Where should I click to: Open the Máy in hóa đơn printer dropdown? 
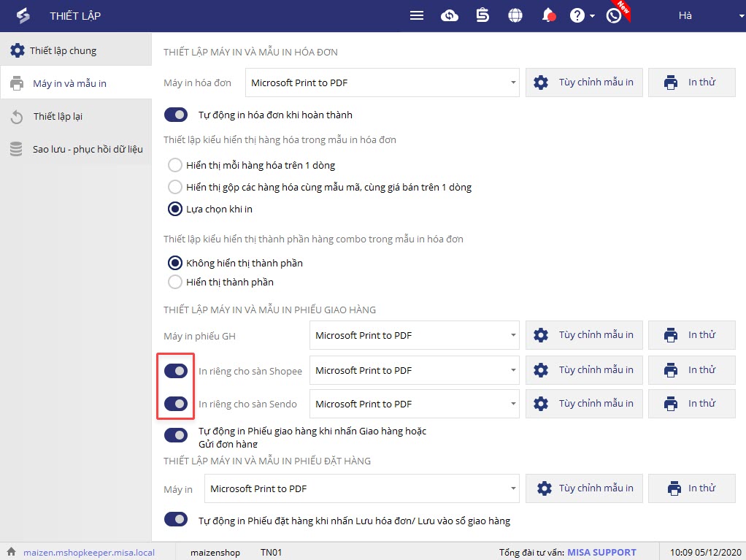(382, 83)
